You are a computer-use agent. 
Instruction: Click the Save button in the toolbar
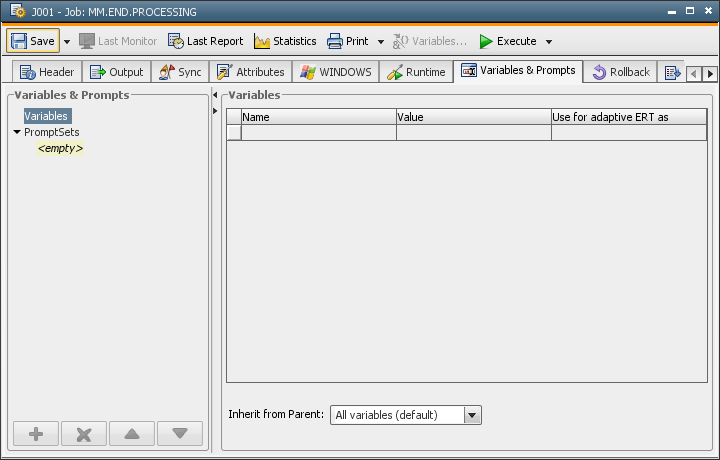coord(33,41)
